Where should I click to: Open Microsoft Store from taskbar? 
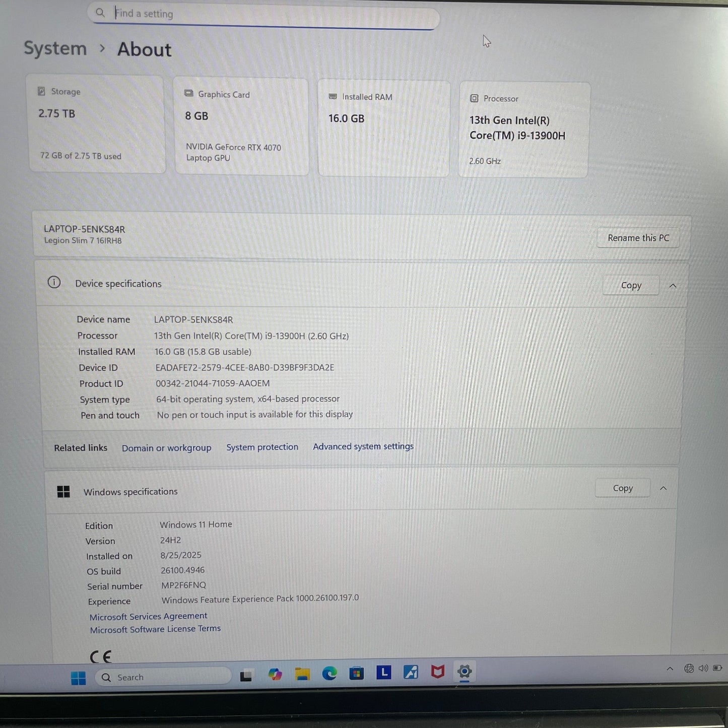[x=357, y=673]
